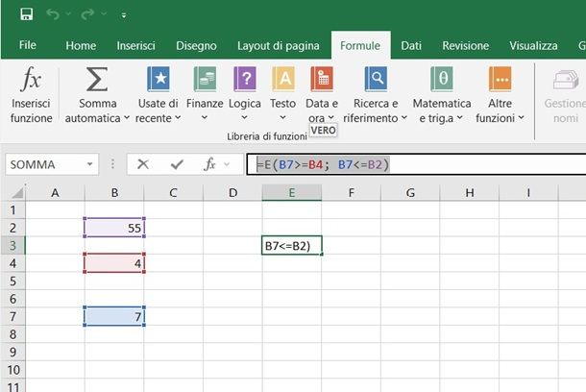This screenshot has width=586, height=392.
Task: Click the Somma automatica sigma icon
Action: (x=97, y=81)
